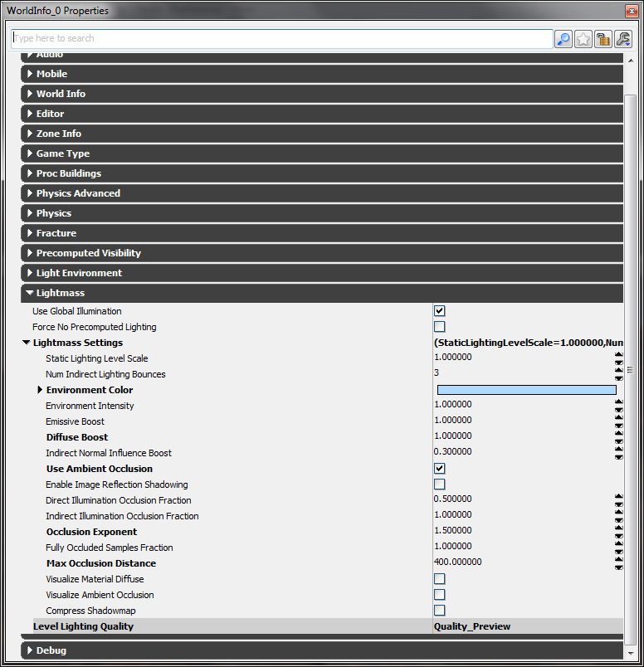Collapse the Lightmass category
Screen dimensions: 644x667
pyautogui.click(x=31, y=293)
